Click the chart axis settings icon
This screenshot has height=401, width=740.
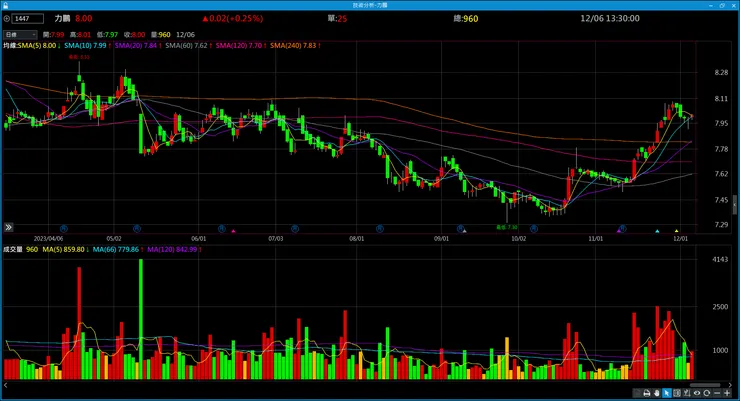pos(687,393)
